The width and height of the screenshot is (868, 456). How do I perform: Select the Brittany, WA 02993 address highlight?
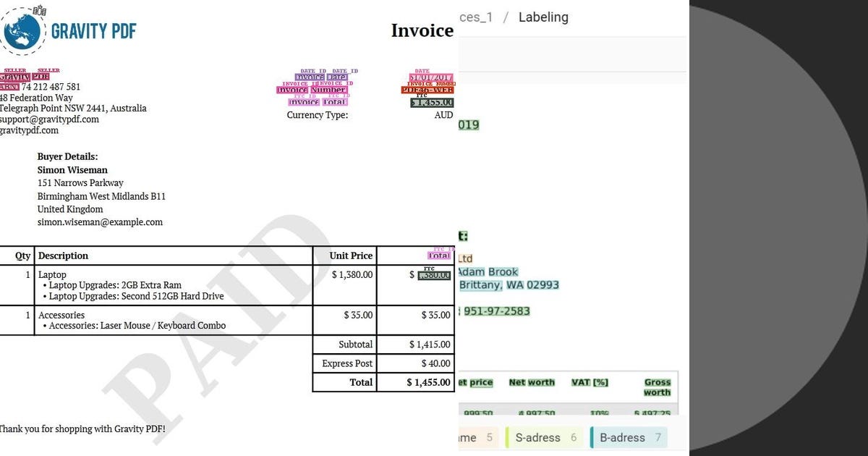click(509, 285)
